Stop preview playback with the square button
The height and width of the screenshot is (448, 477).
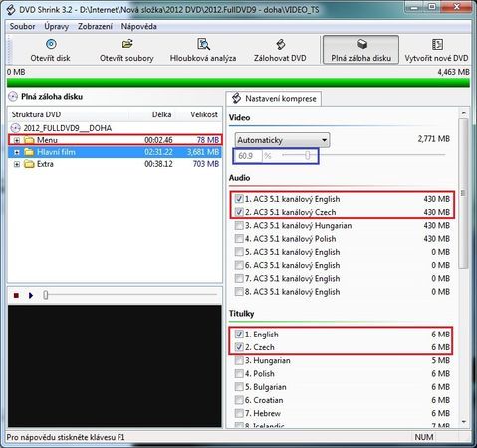(16, 295)
